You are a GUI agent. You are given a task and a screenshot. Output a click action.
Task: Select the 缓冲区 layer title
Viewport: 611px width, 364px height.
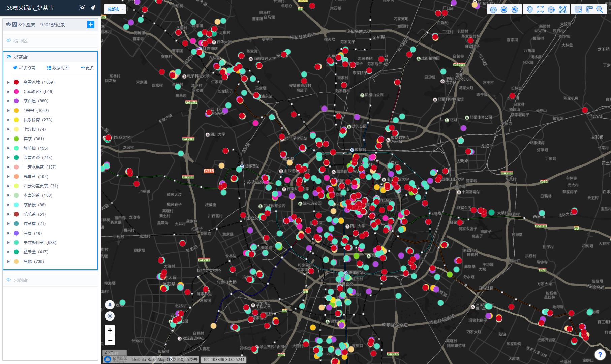tap(21, 41)
